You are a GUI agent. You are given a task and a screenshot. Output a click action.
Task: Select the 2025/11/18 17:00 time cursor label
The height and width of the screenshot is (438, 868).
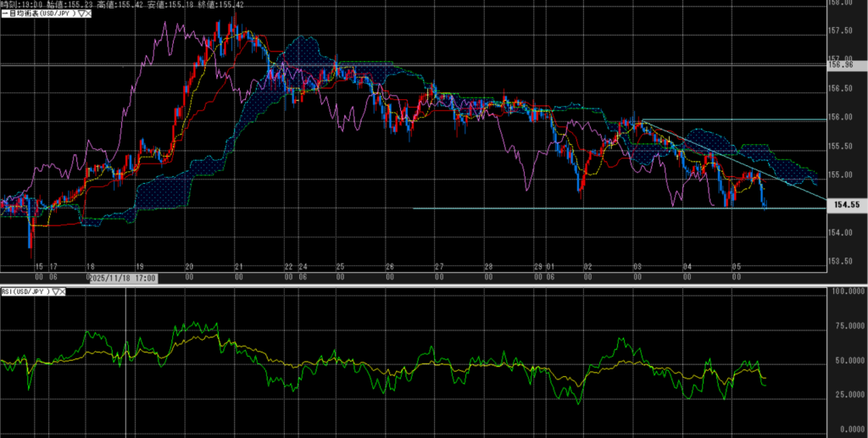pyautogui.click(x=123, y=277)
